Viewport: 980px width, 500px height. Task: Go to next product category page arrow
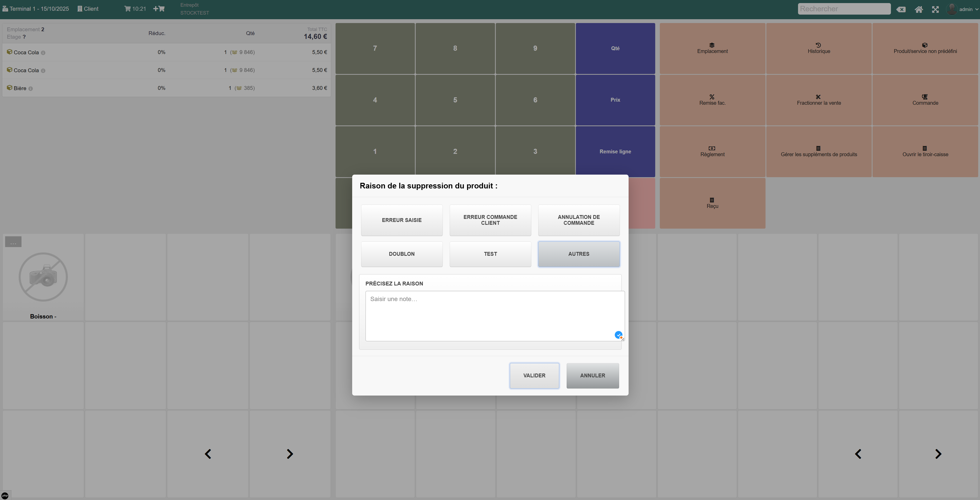tap(289, 454)
